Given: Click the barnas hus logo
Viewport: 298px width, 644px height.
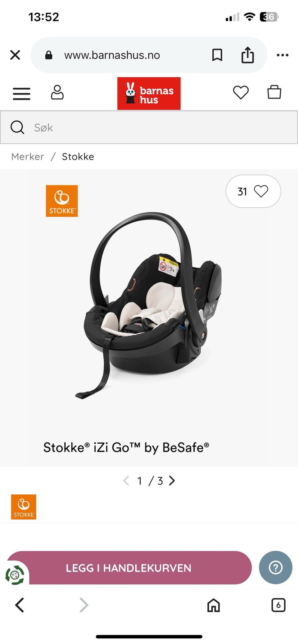Looking at the screenshot, I should point(149,93).
